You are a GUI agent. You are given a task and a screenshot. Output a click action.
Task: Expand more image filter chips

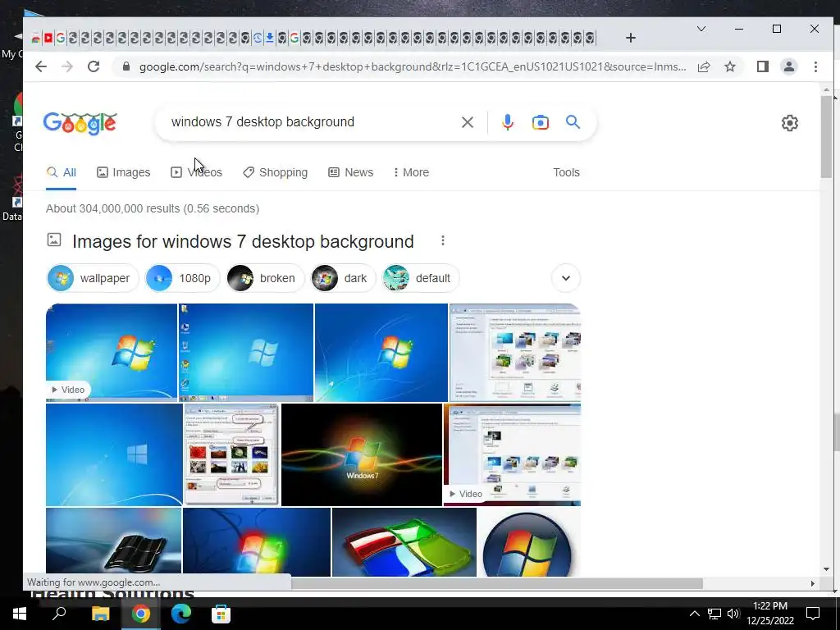pyautogui.click(x=566, y=278)
